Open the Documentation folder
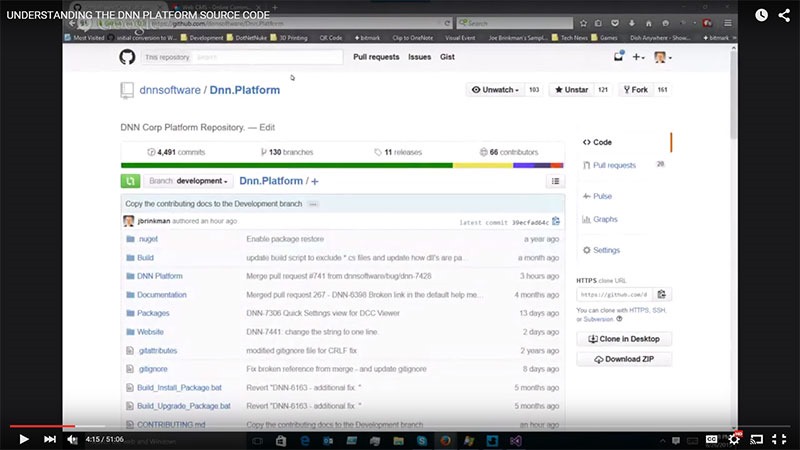This screenshot has width=800, height=450. (162, 295)
